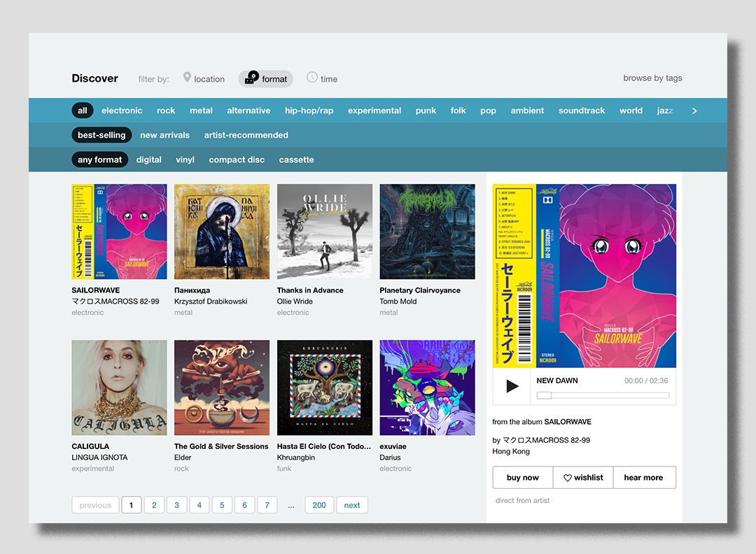Show more genres with the right chevron
This screenshot has height=554, width=756.
694,111
